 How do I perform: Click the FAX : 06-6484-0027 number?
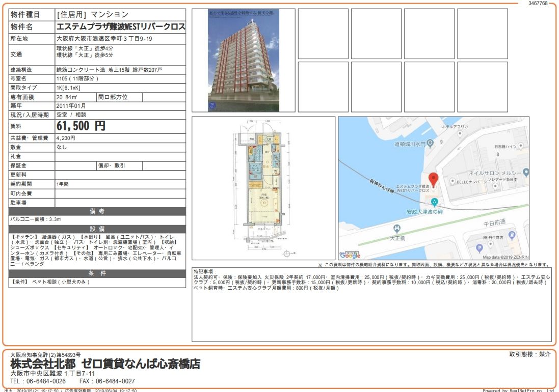[x=107, y=381]
